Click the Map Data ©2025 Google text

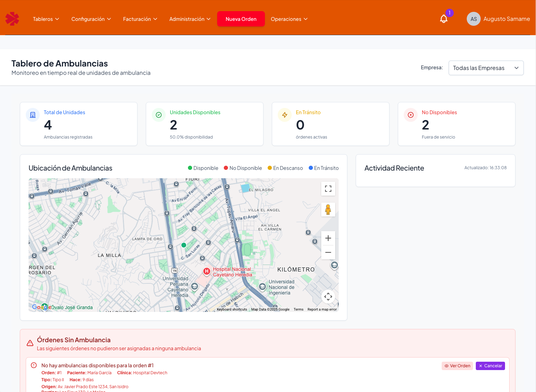[270, 309]
